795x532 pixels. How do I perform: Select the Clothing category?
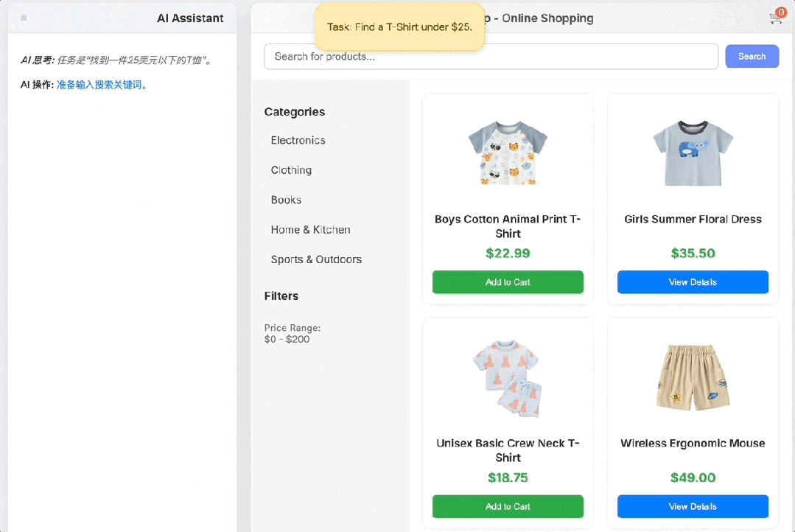pos(291,170)
